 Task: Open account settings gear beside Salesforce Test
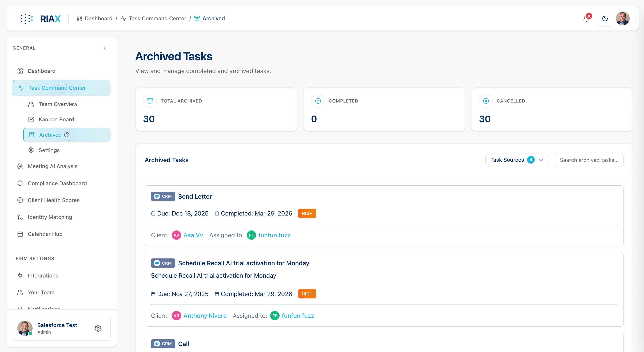coord(98,328)
